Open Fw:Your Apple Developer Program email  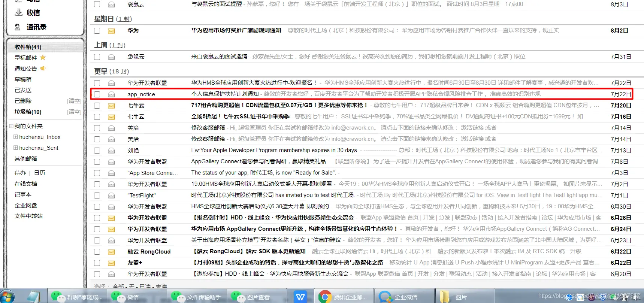tap(275, 150)
